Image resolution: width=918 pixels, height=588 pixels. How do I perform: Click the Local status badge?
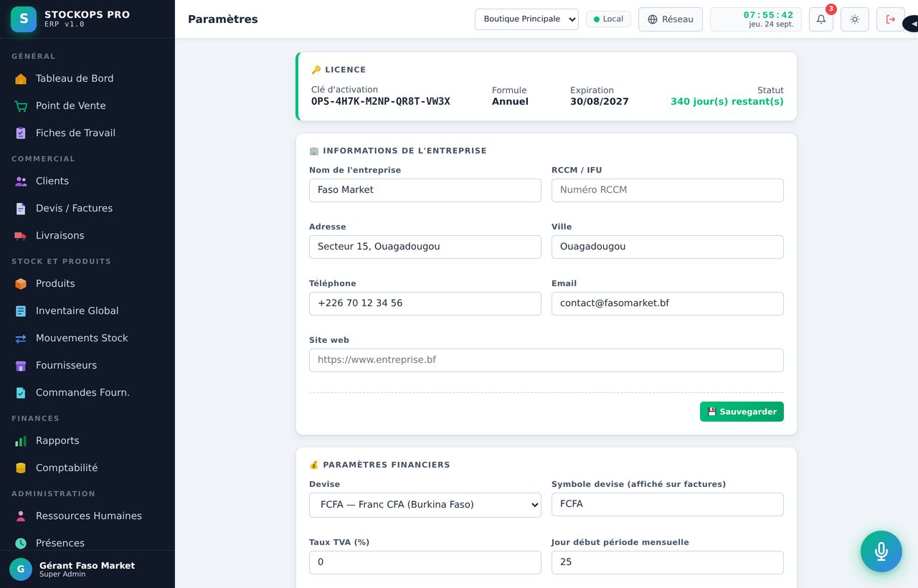pyautogui.click(x=608, y=19)
